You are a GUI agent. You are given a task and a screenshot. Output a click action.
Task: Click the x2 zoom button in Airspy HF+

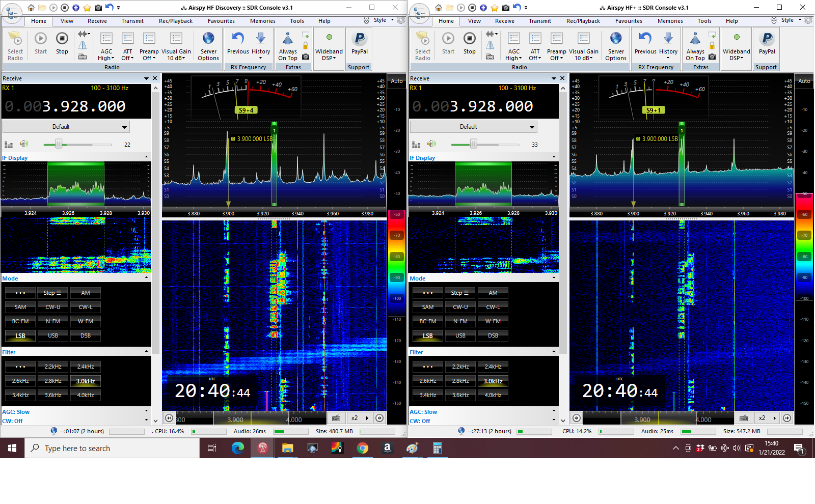tap(762, 418)
